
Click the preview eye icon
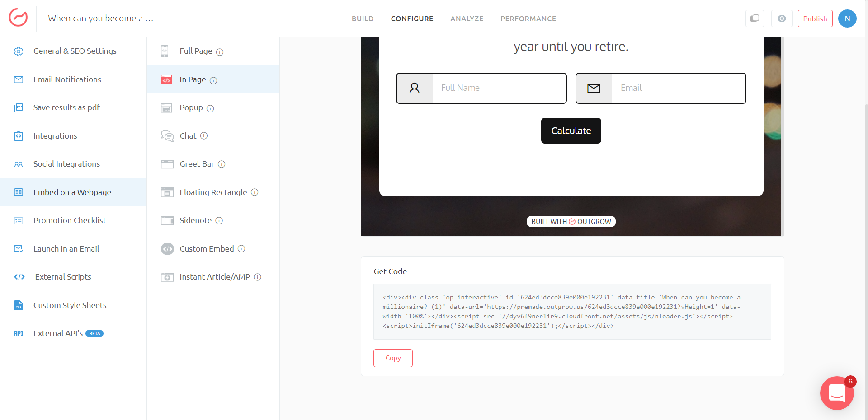[x=782, y=19]
